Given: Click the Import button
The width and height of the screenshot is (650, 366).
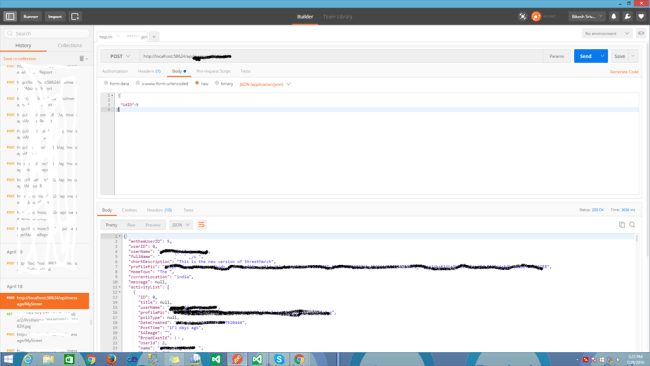Looking at the screenshot, I should point(55,17).
